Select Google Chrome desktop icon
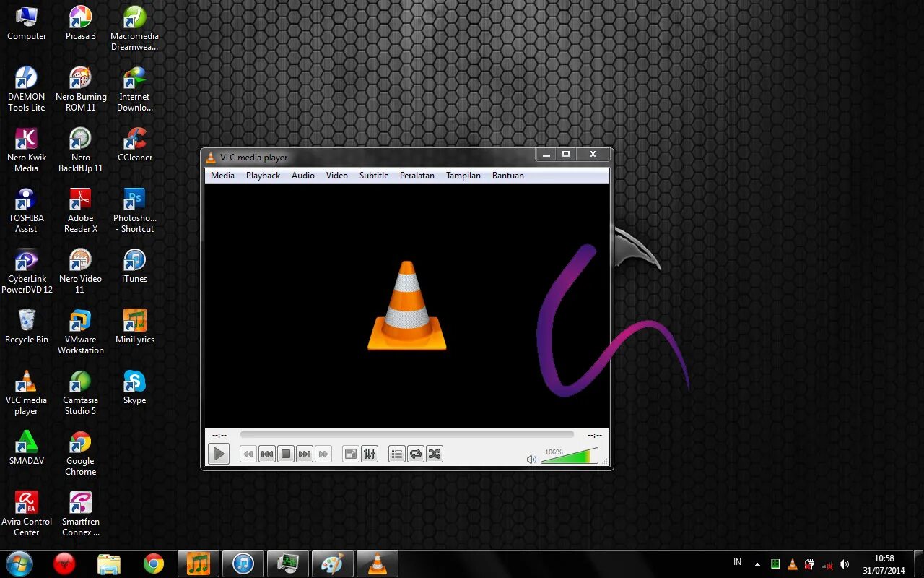924x578 pixels. 81,454
